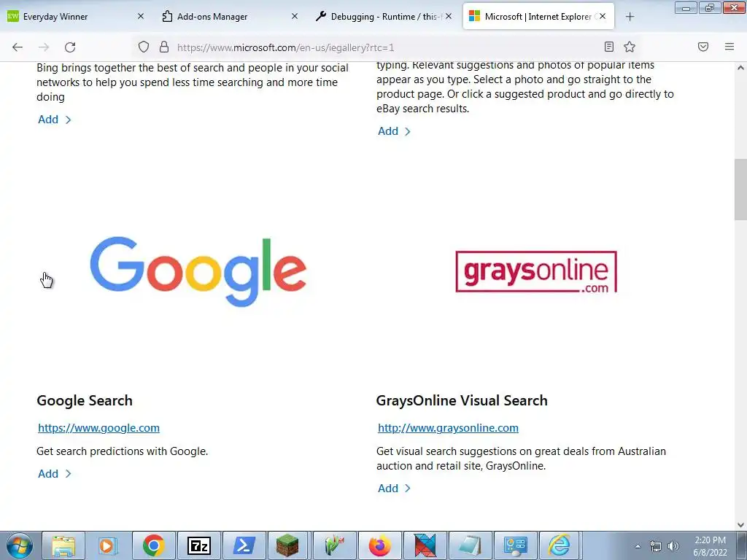This screenshot has width=747, height=560.
Task: Switch to the Debugging Runtime tab
Action: 384,16
